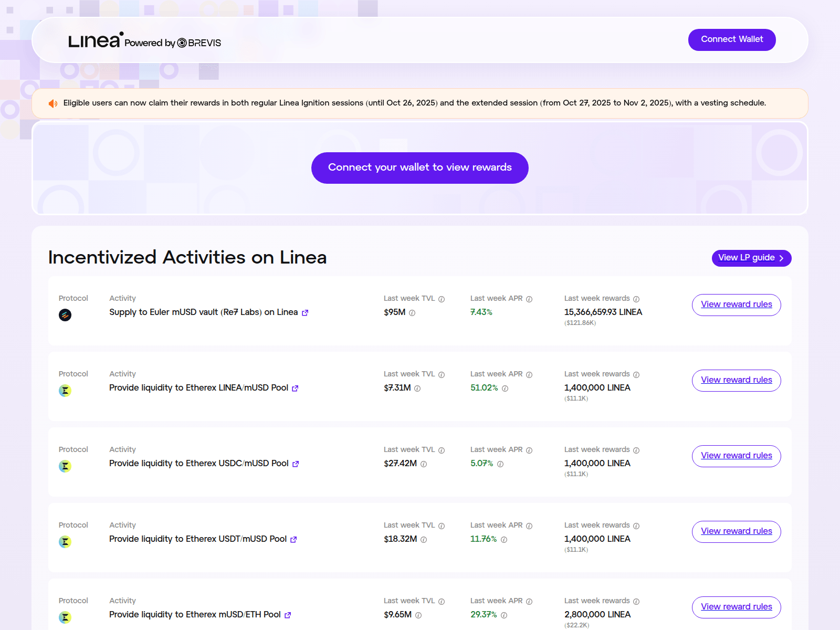The width and height of the screenshot is (840, 630).
Task: Click info icon next to $18.32M TVL
Action: pos(424,540)
